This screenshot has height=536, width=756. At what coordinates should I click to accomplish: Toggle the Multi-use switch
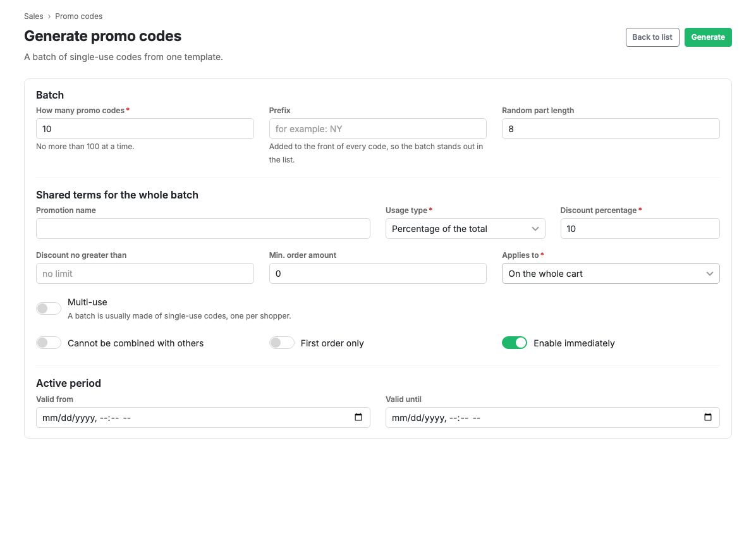coord(49,308)
